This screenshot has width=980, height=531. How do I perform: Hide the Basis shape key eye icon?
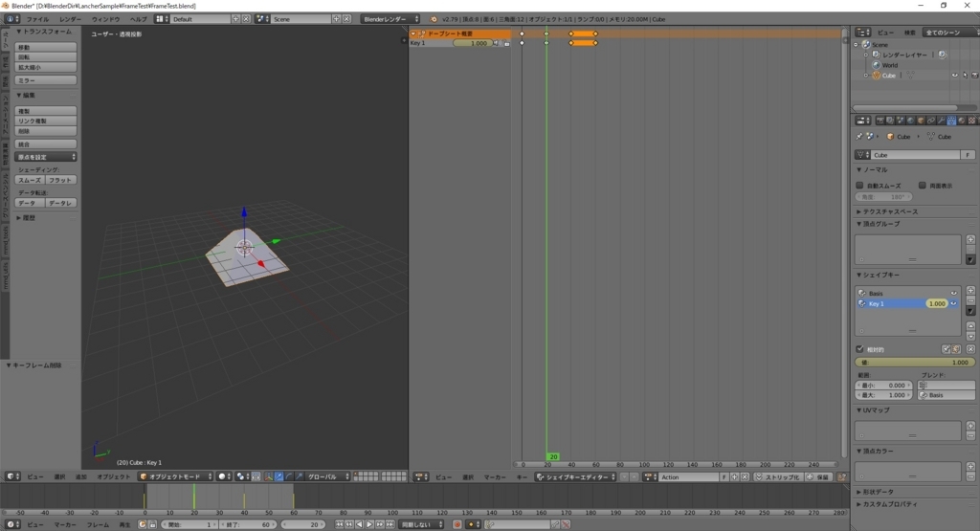[954, 293]
